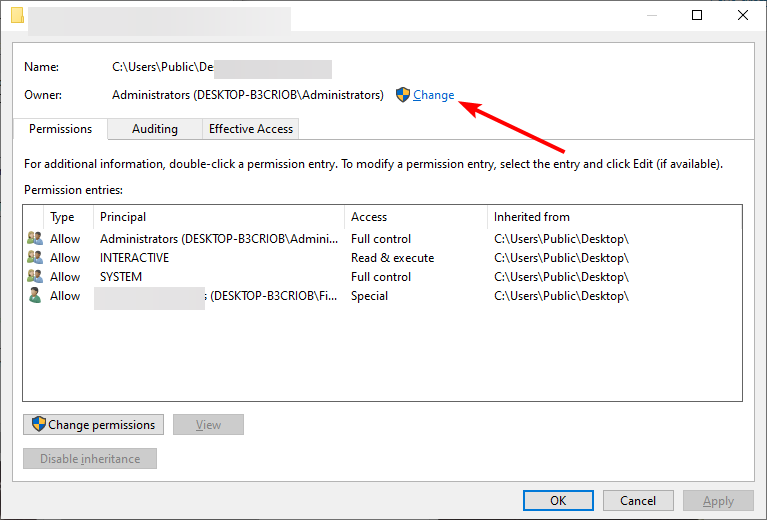The image size is (767, 520).
Task: Click the shield icon beside Change link
Action: (403, 95)
